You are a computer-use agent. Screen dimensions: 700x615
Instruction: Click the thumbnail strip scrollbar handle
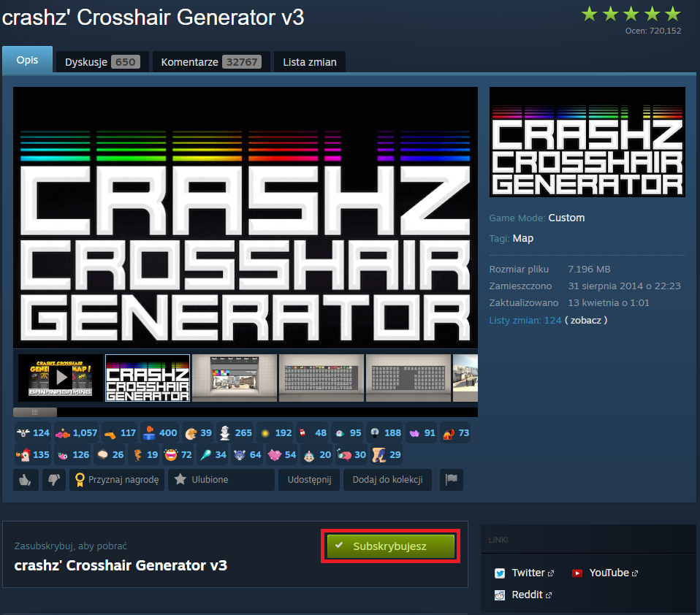pyautogui.click(x=35, y=412)
